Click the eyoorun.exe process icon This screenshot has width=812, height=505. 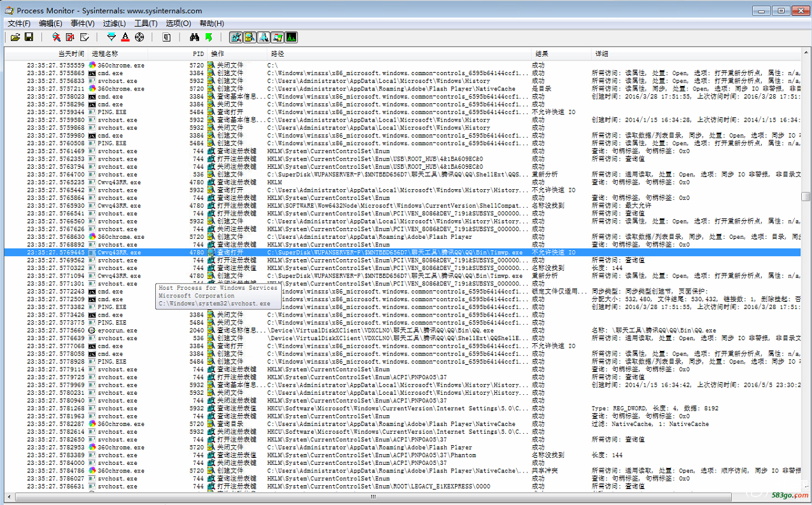[x=92, y=331]
